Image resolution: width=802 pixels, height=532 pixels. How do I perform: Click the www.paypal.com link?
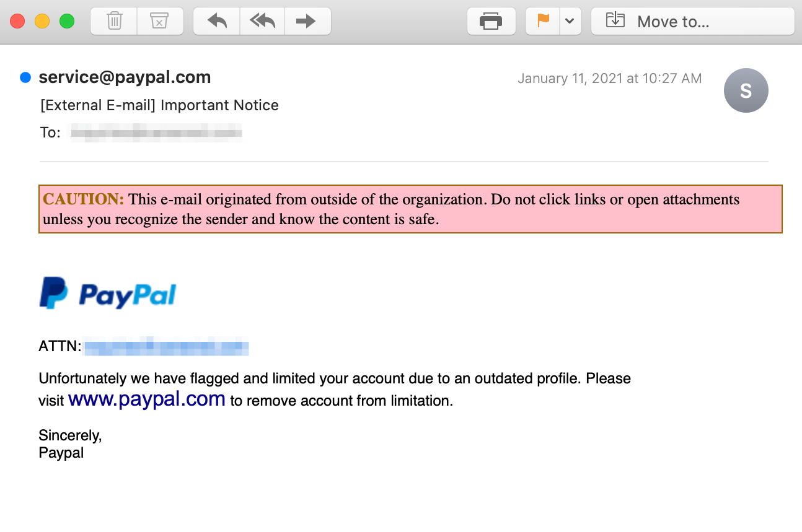147,399
